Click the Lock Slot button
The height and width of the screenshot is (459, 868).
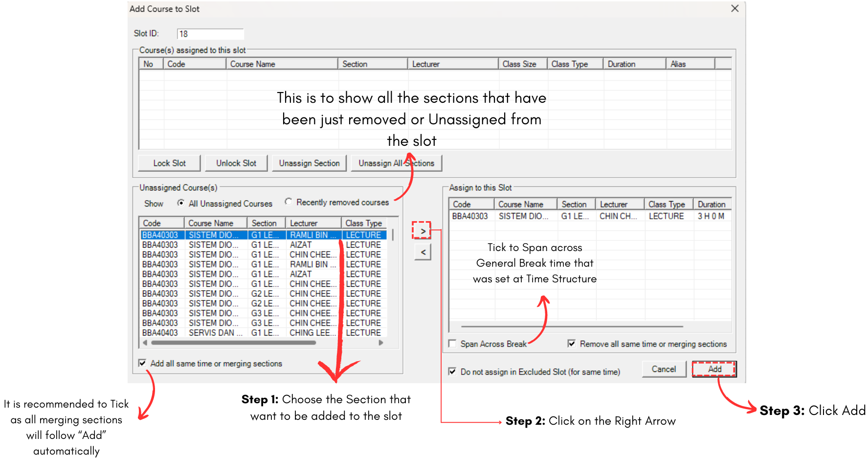point(169,163)
